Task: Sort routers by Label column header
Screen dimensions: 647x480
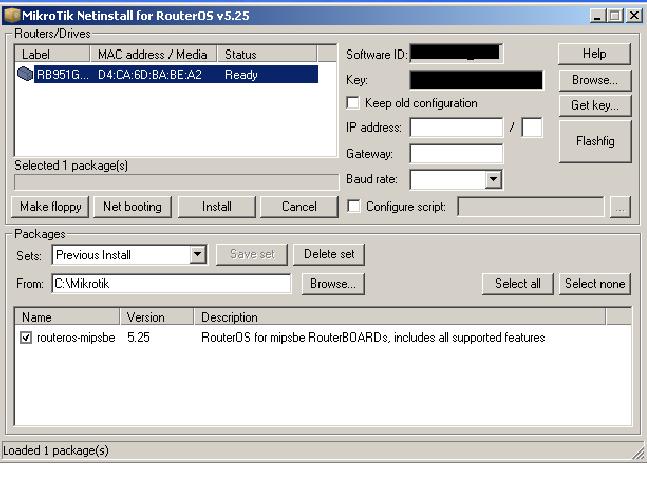Action: click(52, 54)
